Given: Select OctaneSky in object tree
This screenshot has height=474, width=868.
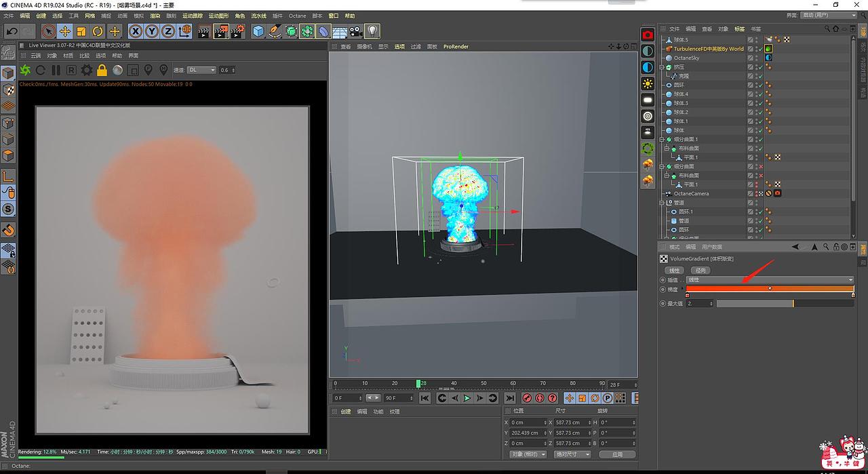Looking at the screenshot, I should pos(686,58).
